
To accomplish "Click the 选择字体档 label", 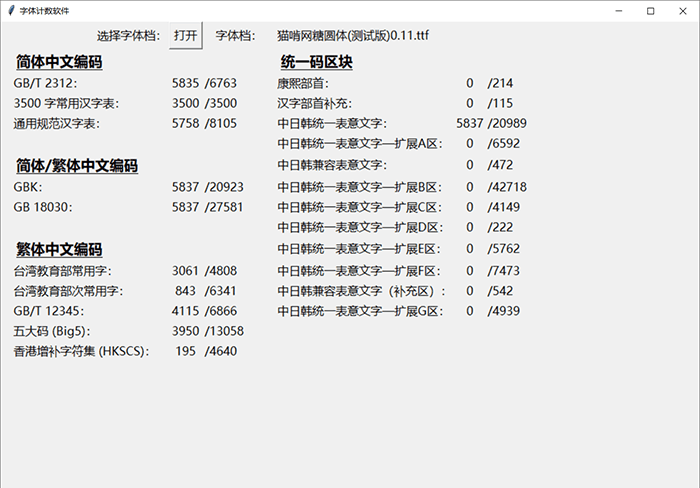I will click(129, 36).
